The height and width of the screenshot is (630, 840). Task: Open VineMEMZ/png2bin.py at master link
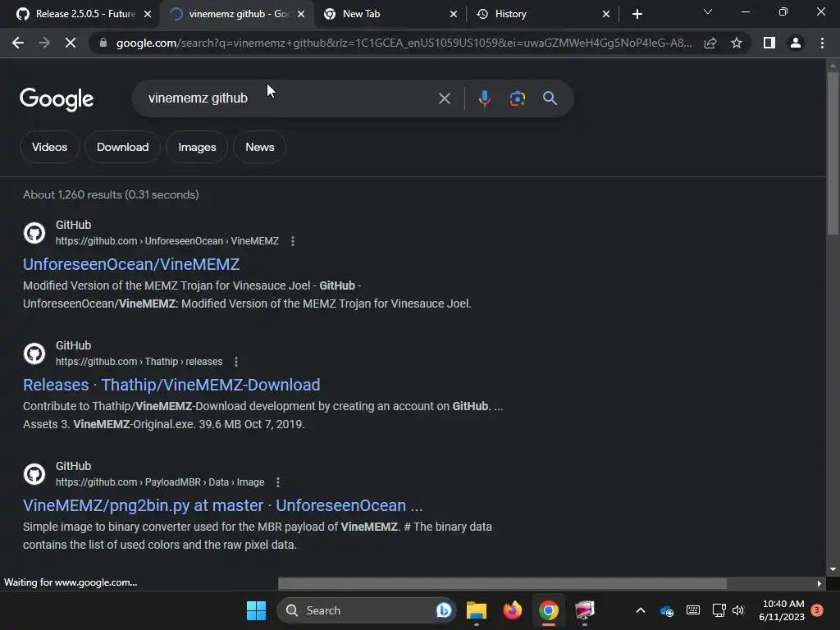tap(223, 505)
